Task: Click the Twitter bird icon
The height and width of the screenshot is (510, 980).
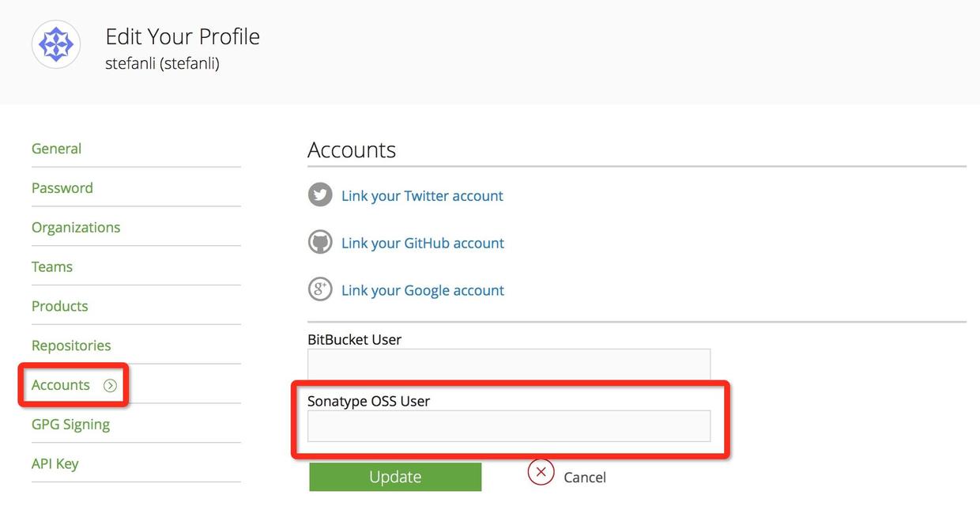Action: (320, 195)
